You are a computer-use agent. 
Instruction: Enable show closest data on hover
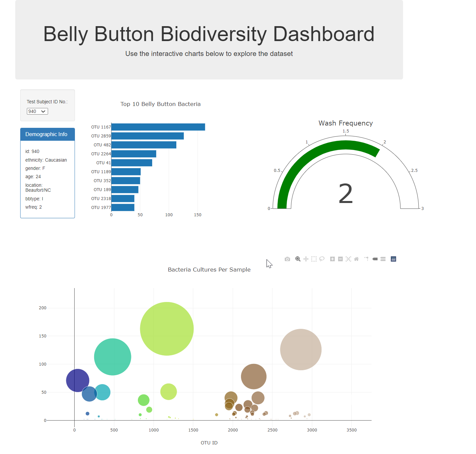(x=375, y=259)
